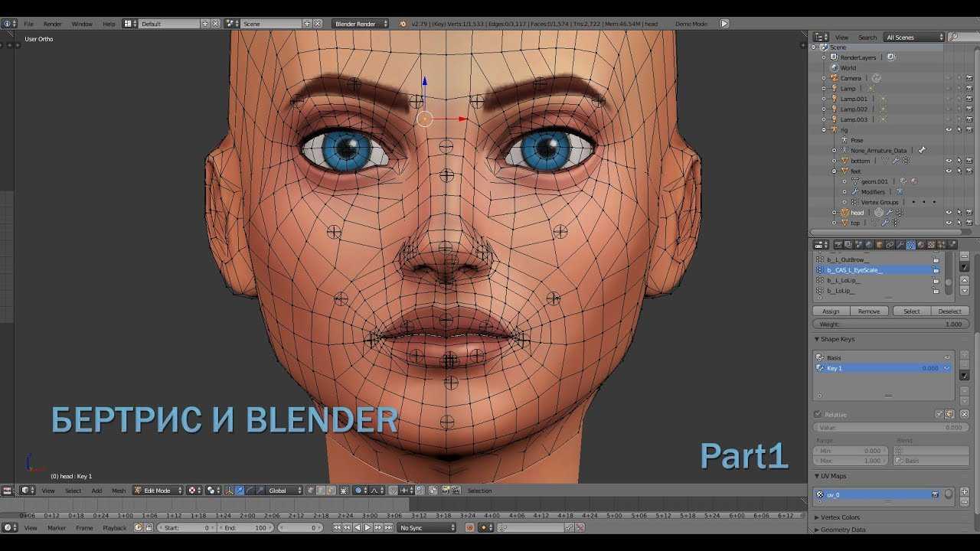Adjust the Weight slider
This screenshot has height=551, width=980.
pos(890,324)
